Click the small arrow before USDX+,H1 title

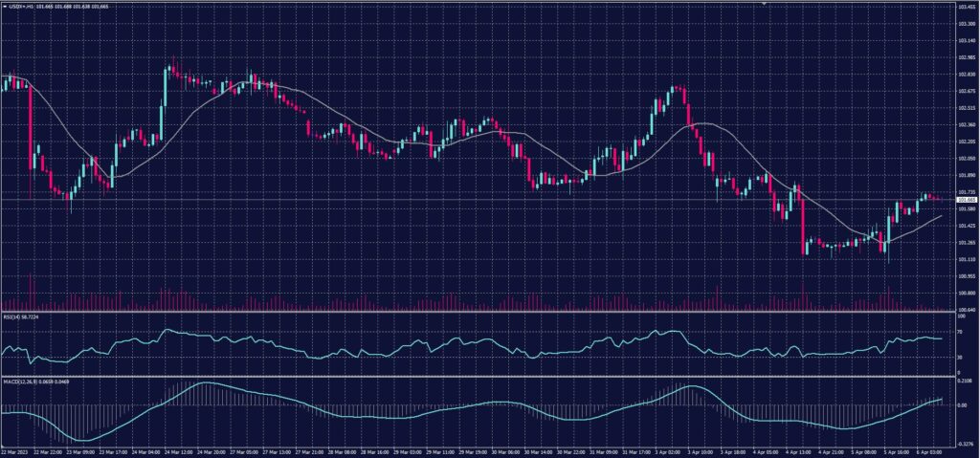4,6
